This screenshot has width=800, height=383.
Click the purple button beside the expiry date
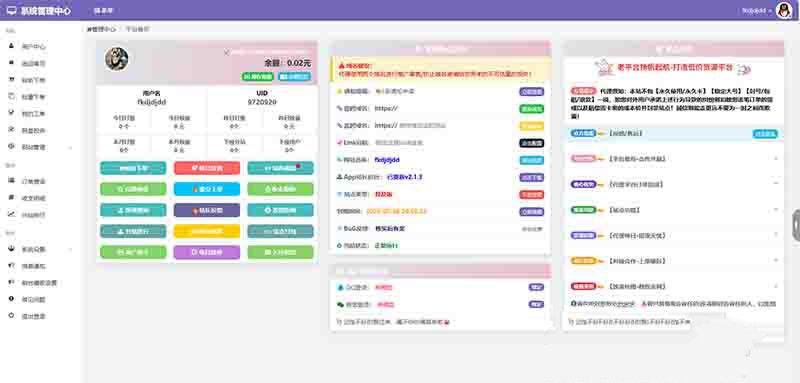[x=532, y=212]
